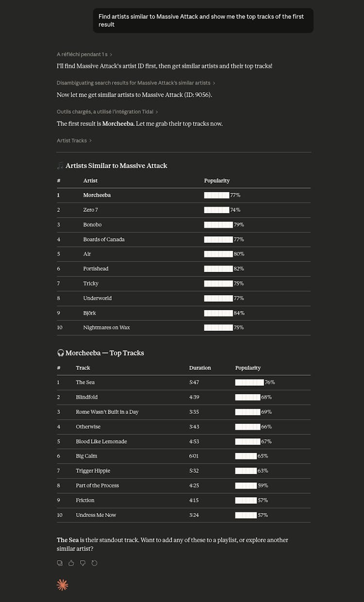Expand the "A réfléchi pendant 1 s" thinking section
The image size is (364, 602).
point(84,54)
